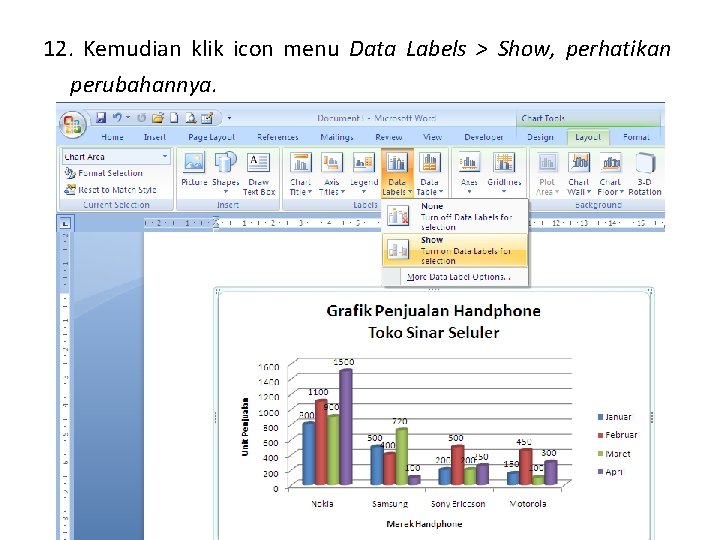Screen dimensions: 720x540
Task: Click the Merek Handphone axis title
Action: [x=424, y=524]
